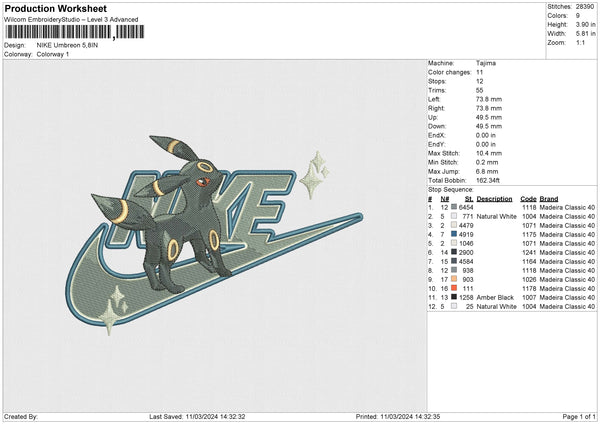Choose the peach swatch for code 1026
Screen dimensions: 600x424
click(x=454, y=279)
